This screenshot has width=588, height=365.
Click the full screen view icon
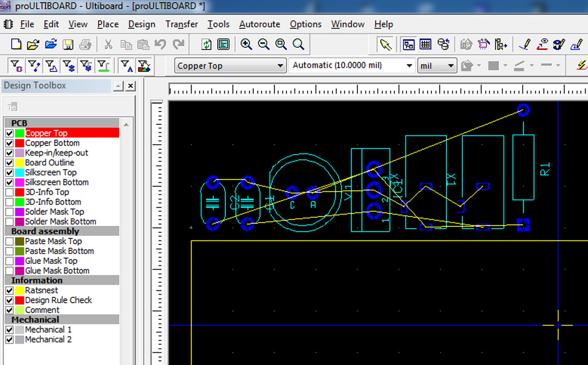(x=224, y=44)
